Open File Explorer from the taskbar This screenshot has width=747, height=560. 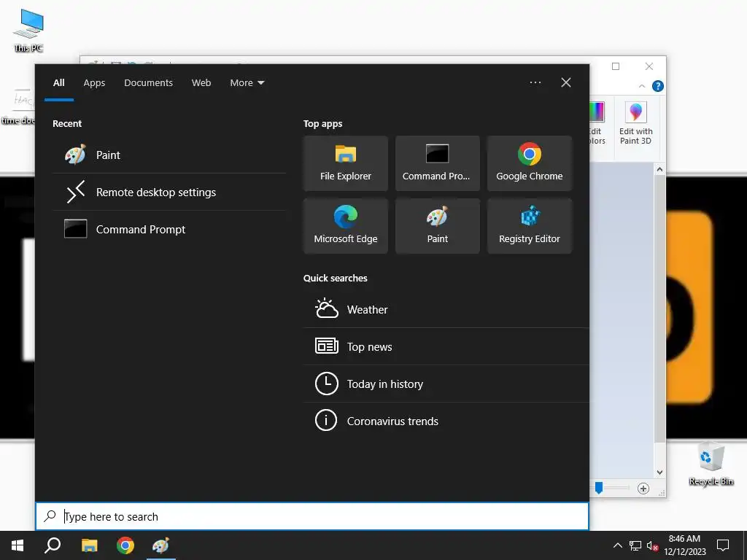click(x=89, y=545)
